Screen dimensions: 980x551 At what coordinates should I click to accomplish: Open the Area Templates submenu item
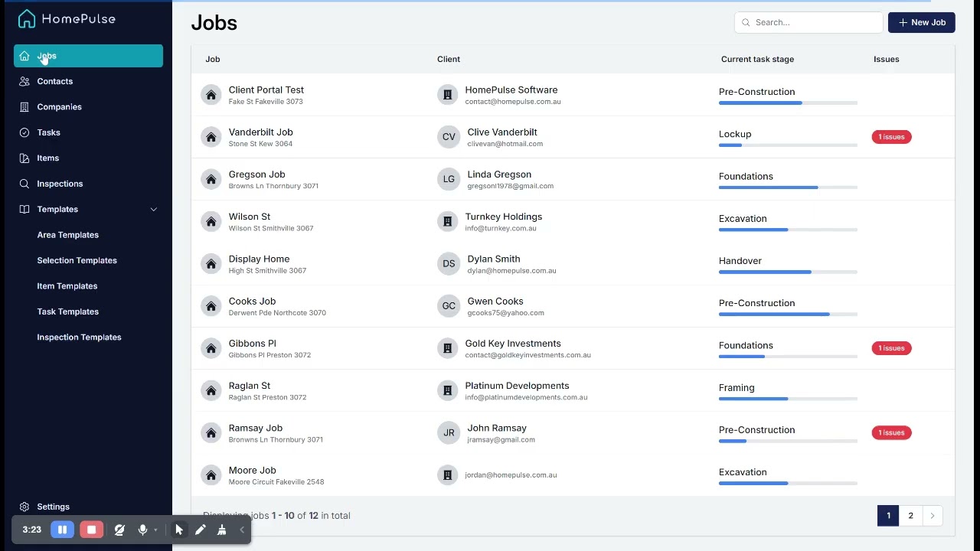click(x=67, y=235)
